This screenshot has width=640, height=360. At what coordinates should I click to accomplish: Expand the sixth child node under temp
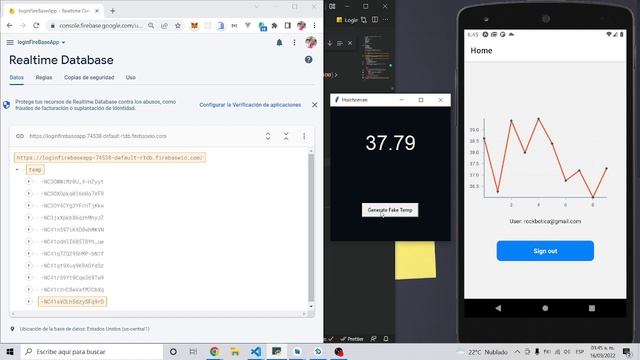[29, 242]
